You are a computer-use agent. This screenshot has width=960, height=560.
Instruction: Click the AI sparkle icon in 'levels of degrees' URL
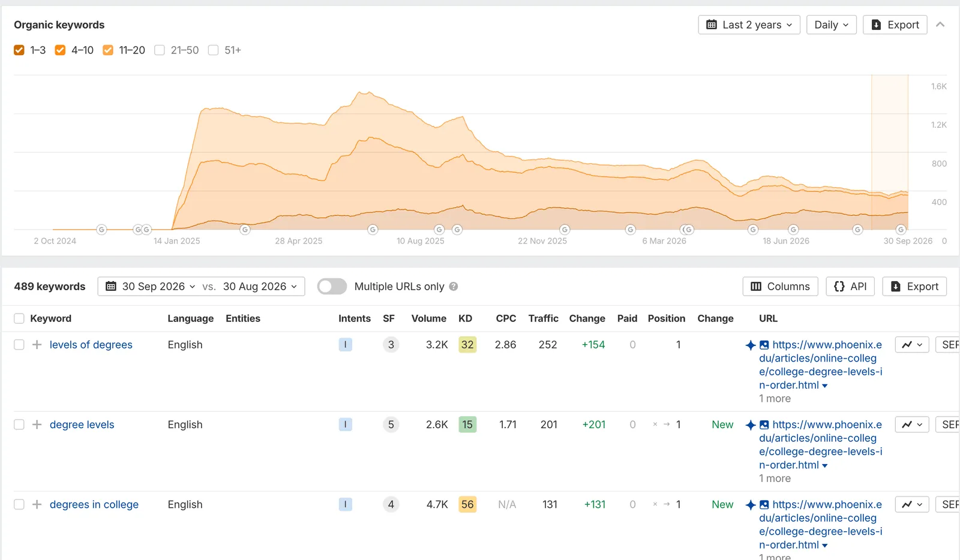point(751,345)
